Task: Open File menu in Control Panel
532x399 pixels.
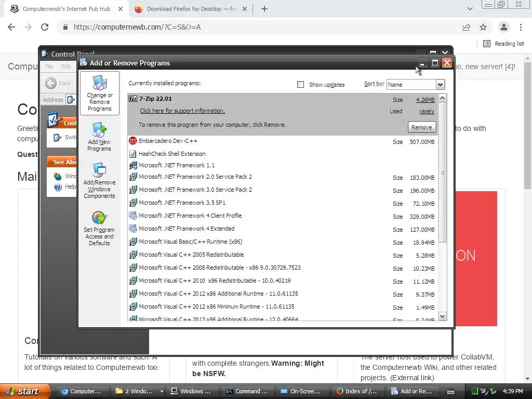Action: coord(49,66)
